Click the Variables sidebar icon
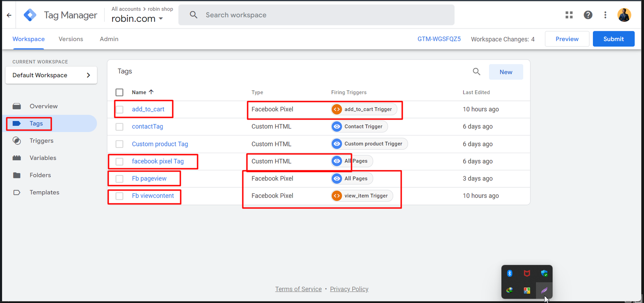Image resolution: width=644 pixels, height=303 pixels. [17, 158]
